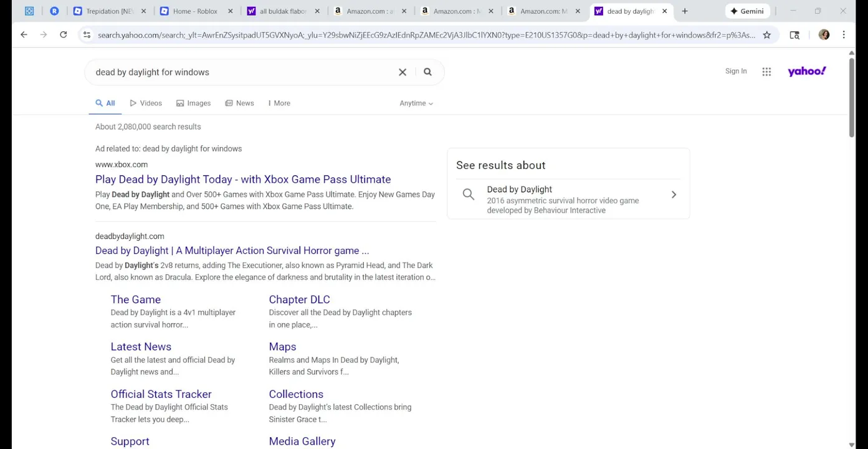The height and width of the screenshot is (449, 868).
Task: Clear the search box with the X
Action: coord(403,72)
